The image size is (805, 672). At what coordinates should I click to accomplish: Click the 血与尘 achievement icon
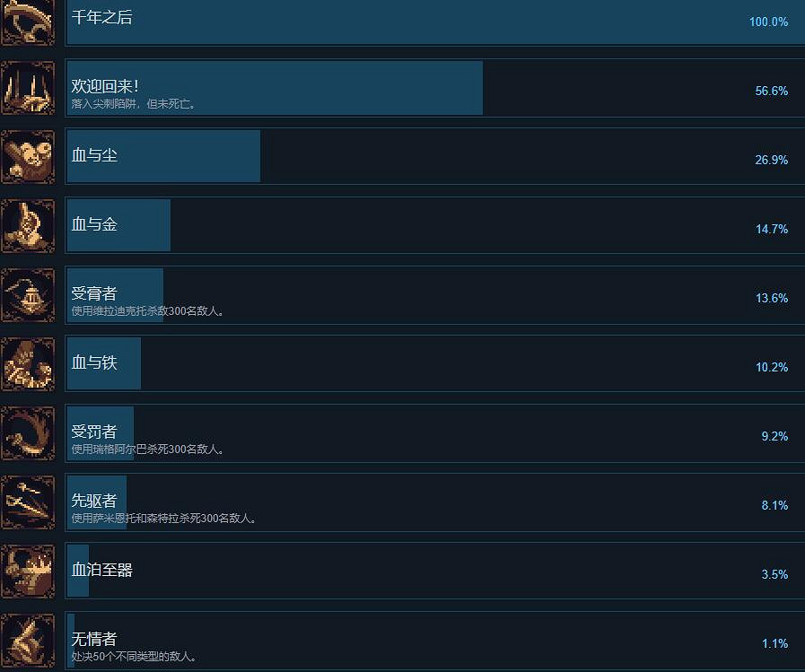click(28, 155)
